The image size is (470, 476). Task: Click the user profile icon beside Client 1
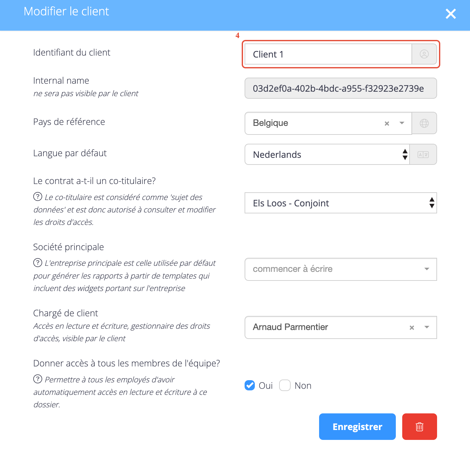424,54
